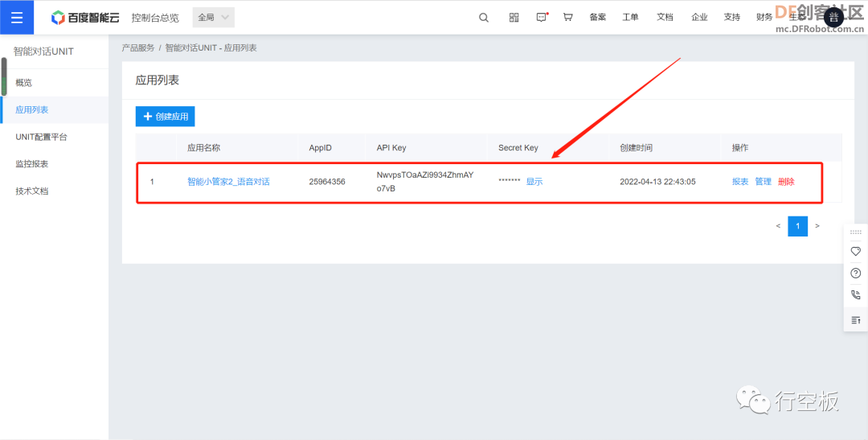
Task: Click the 报表 action link
Action: [740, 181]
